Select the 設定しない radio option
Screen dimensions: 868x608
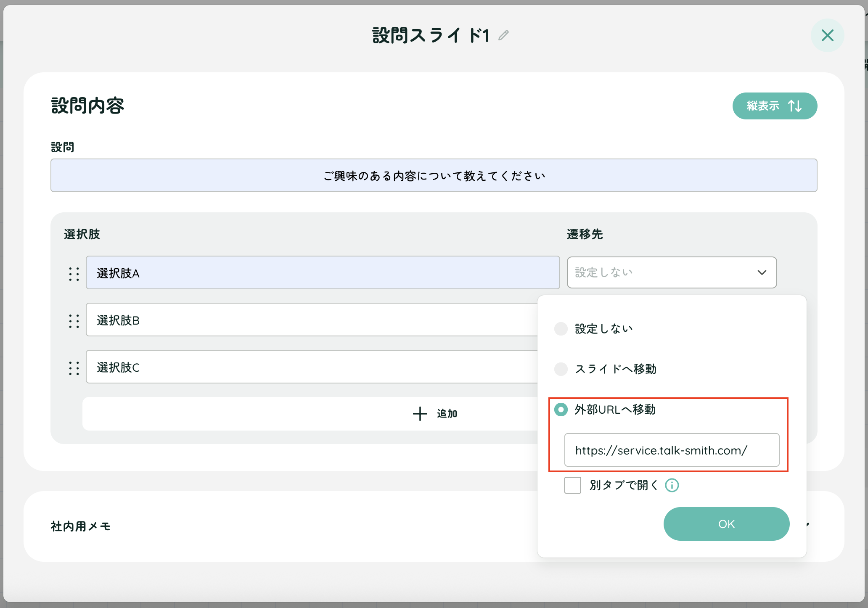tap(561, 329)
